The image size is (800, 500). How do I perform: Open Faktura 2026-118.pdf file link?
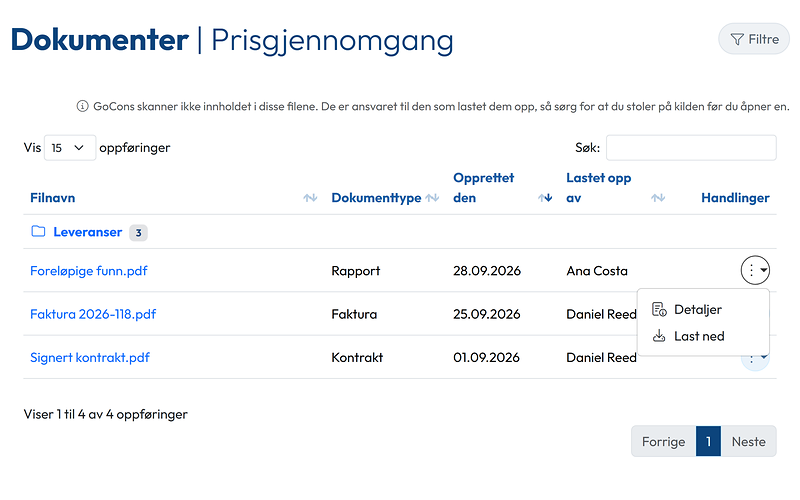click(93, 314)
